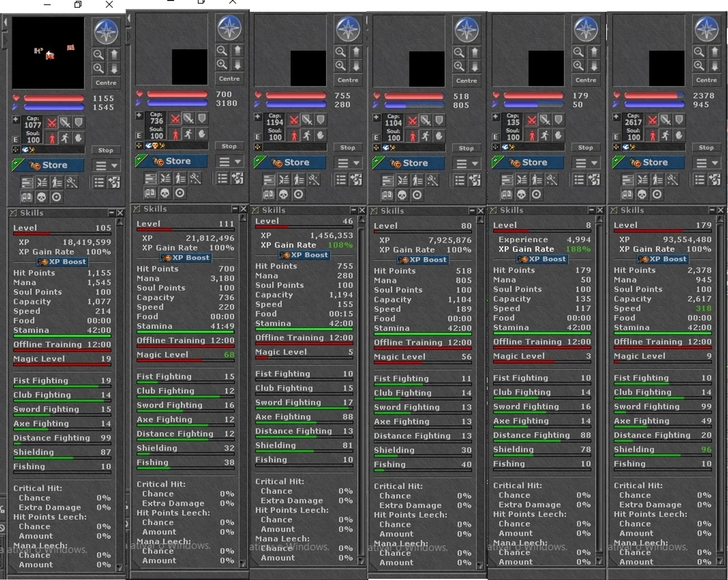Click Stop button in the 2378 health panel
Viewport: 728px width, 580px height.
tap(706, 147)
